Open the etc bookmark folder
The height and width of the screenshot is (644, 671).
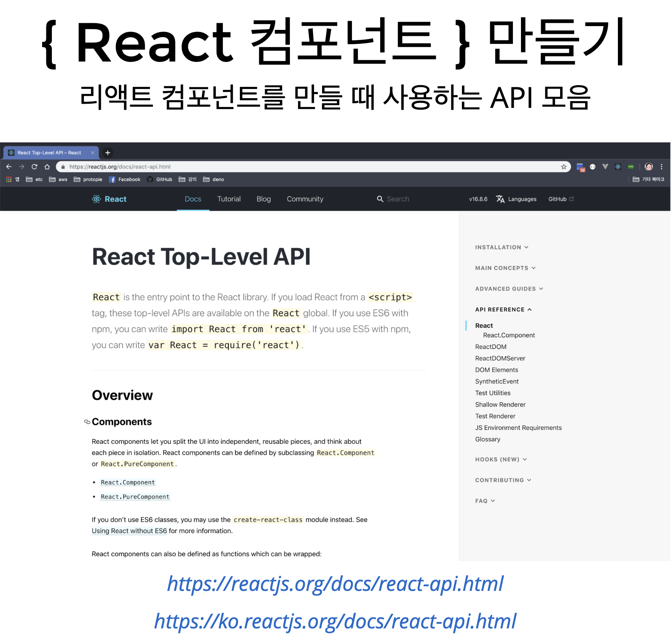tap(34, 180)
